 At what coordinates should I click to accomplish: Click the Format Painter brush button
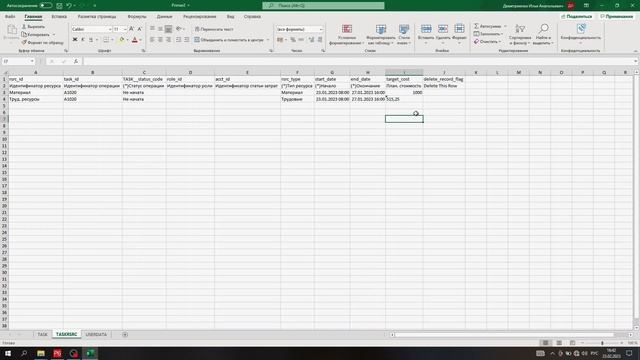(42, 42)
